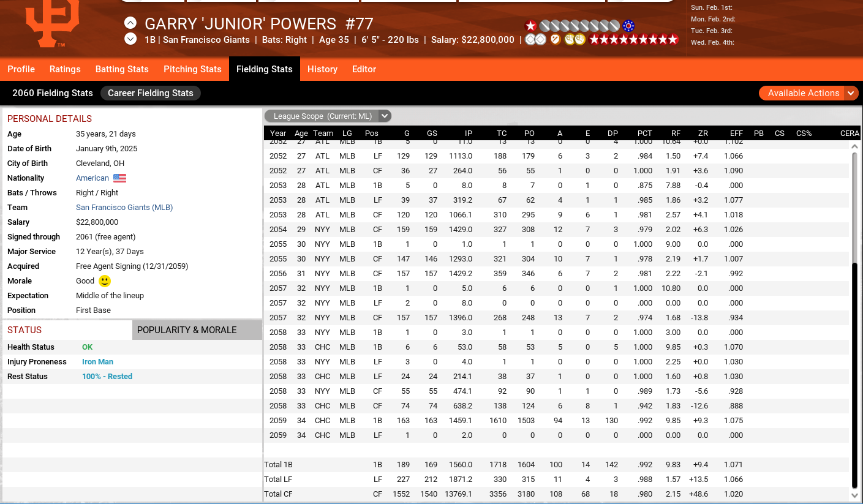Click the orange shield award icon
Screen dimensions: 863x504
pos(556,40)
